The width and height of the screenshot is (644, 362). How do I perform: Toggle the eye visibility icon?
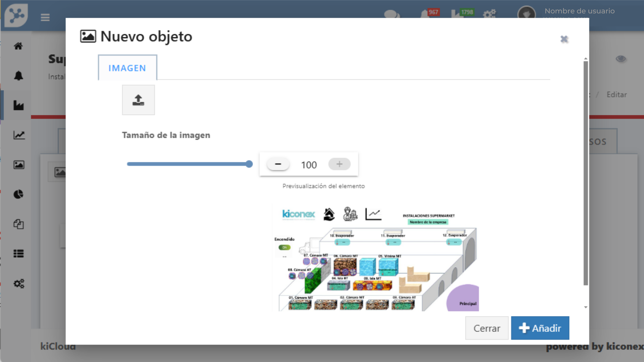(x=621, y=59)
